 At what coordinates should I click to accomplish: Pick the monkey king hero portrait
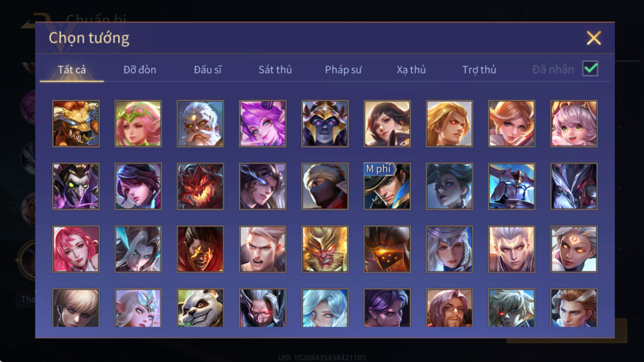[325, 249]
